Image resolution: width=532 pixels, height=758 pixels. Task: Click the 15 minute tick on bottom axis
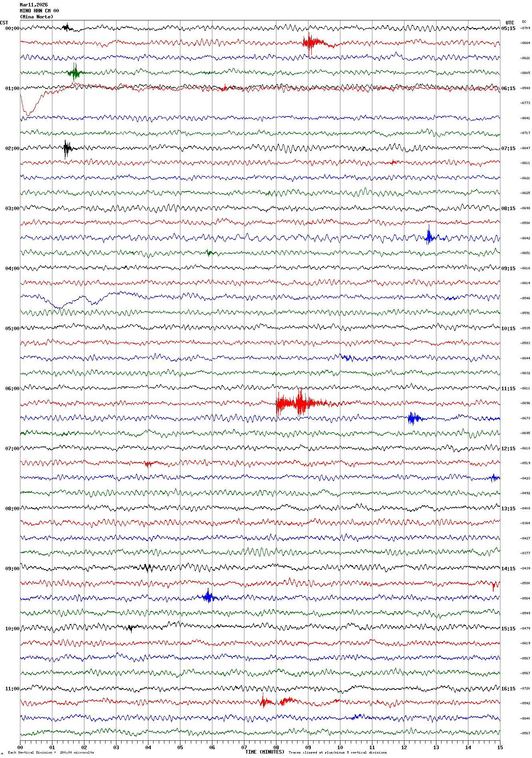coord(500,747)
